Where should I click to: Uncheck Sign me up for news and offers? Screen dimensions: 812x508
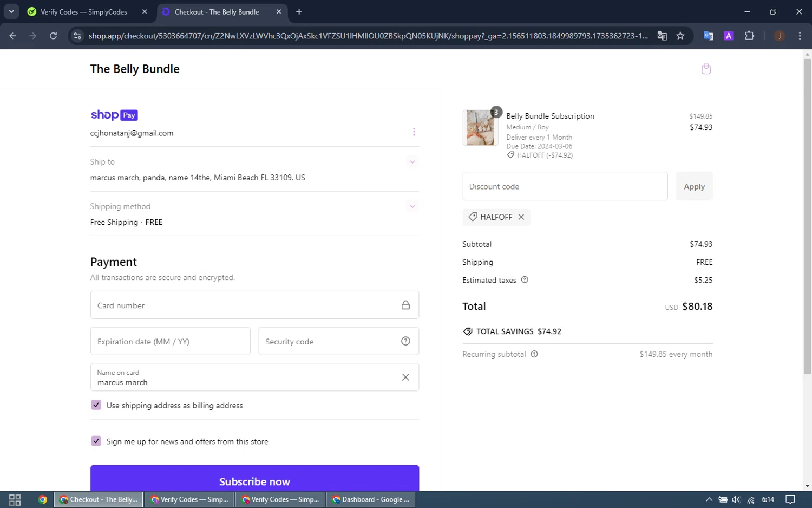[x=96, y=441]
